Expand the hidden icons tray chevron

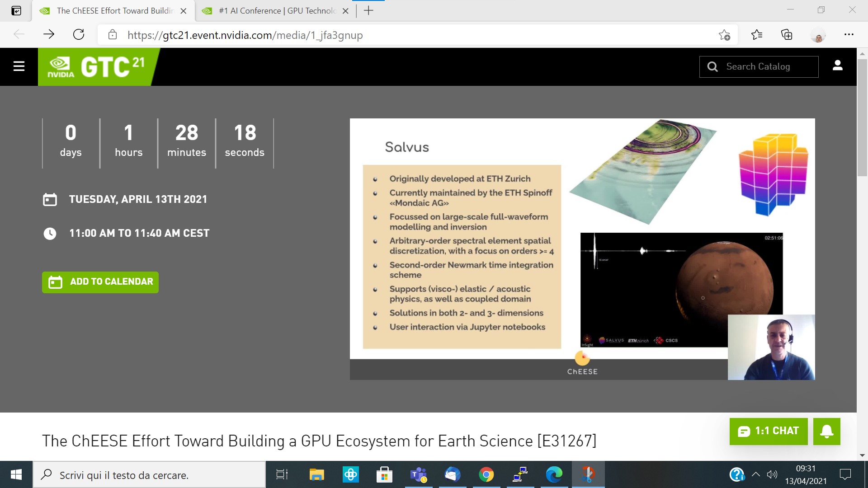click(755, 474)
